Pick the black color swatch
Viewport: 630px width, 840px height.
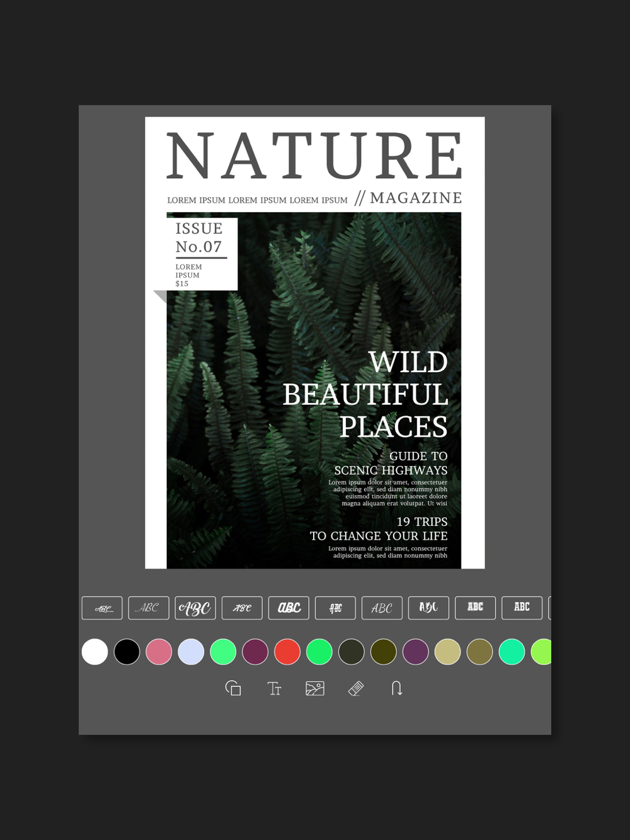pyautogui.click(x=127, y=652)
